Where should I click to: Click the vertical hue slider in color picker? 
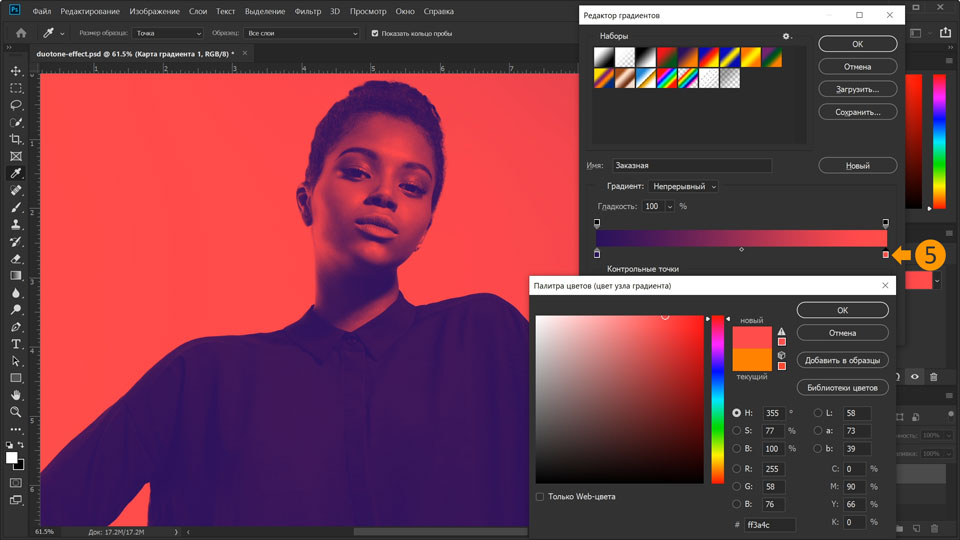(718, 399)
